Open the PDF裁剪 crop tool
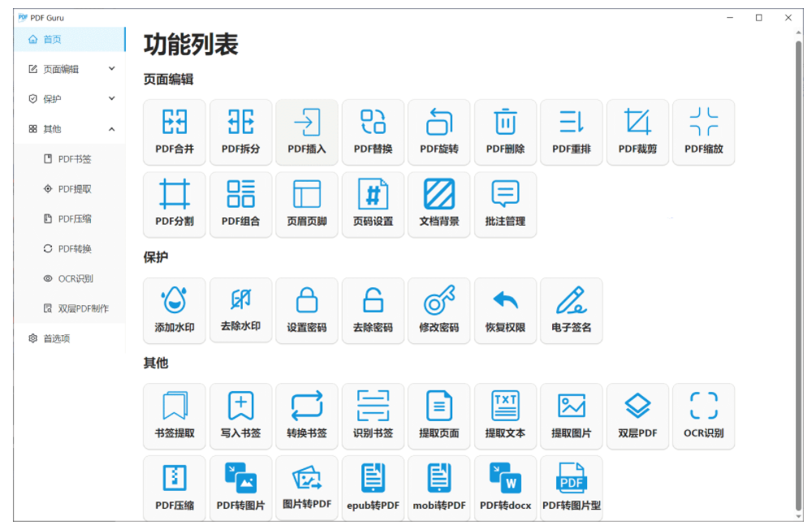This screenshot has width=812, height=525. [x=637, y=132]
